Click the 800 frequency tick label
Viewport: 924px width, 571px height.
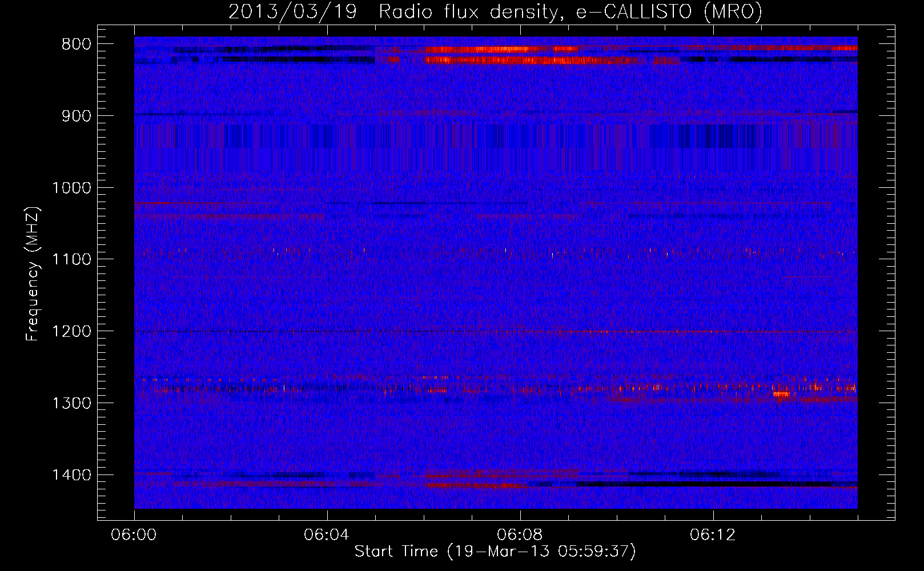(x=77, y=45)
